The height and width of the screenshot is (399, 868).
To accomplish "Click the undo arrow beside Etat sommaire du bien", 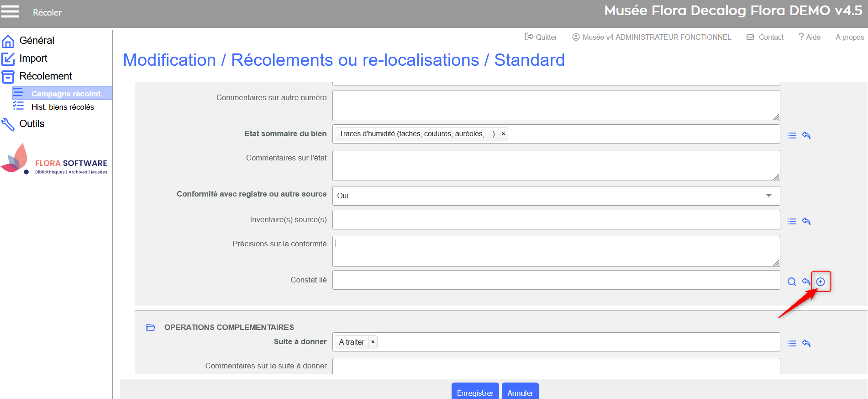I will click(x=806, y=135).
